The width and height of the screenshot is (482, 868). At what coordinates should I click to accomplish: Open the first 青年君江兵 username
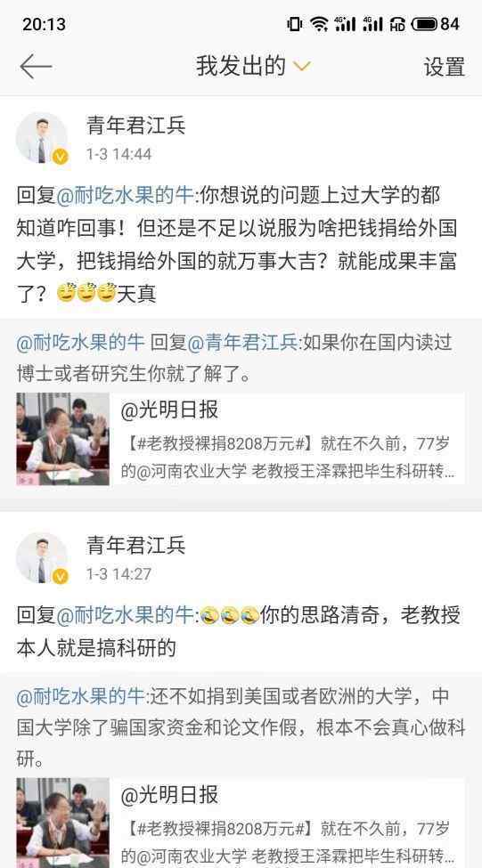pos(135,126)
